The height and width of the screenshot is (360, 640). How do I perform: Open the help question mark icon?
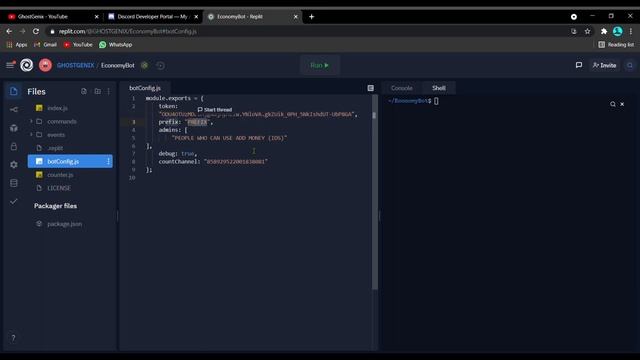(x=13, y=338)
